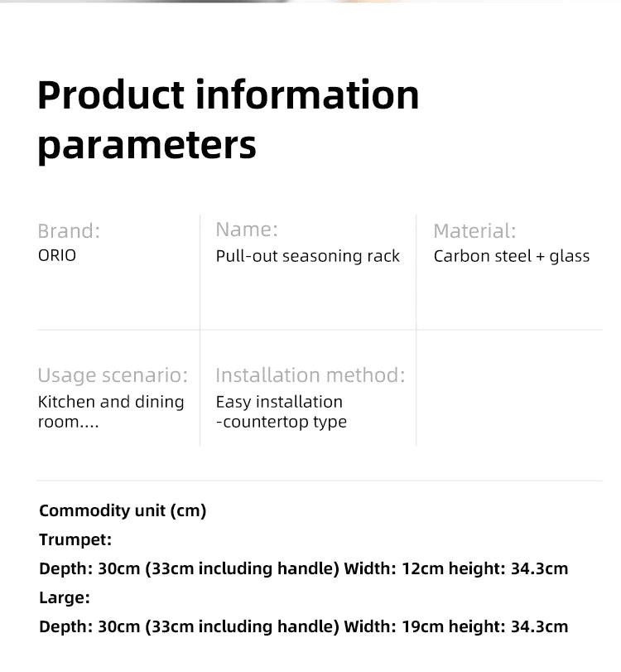The height and width of the screenshot is (672, 621).
Task: Select the "Name:" field label
Action: coord(247,230)
